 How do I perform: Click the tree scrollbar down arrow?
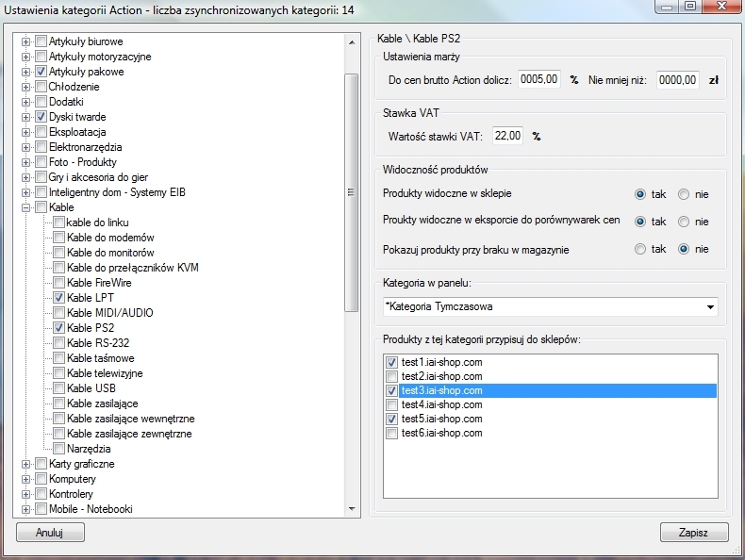click(352, 509)
